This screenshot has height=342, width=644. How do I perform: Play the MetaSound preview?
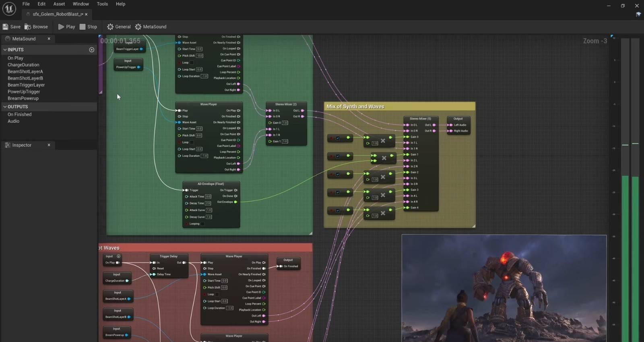(67, 27)
